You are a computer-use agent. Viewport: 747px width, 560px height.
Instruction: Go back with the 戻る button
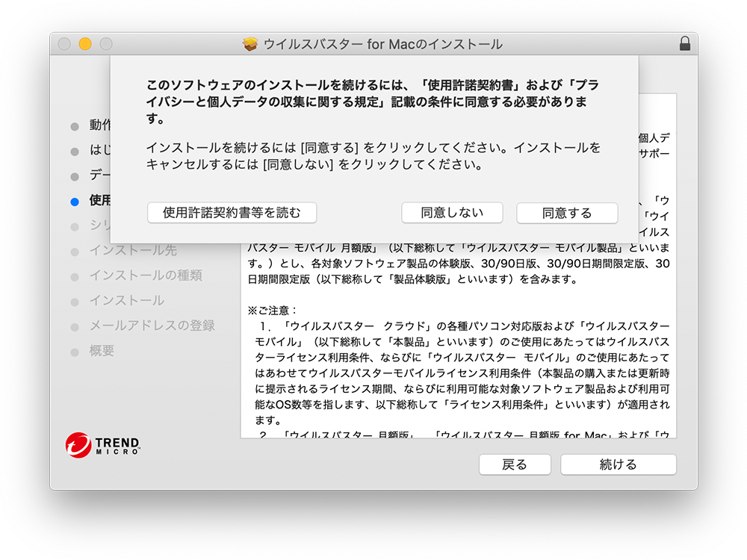[x=514, y=464]
